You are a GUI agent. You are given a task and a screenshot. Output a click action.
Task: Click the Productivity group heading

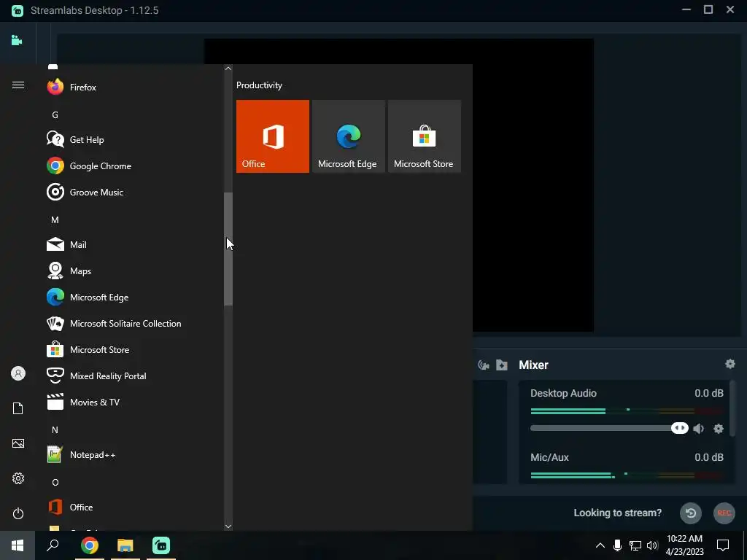[259, 85]
